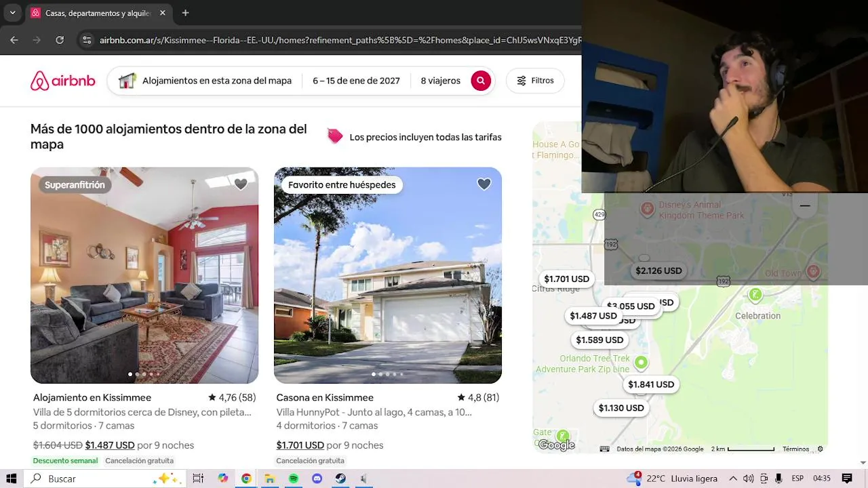The image size is (868, 488).
Task: Click the 'Descuento semanal' label
Action: coord(65,461)
